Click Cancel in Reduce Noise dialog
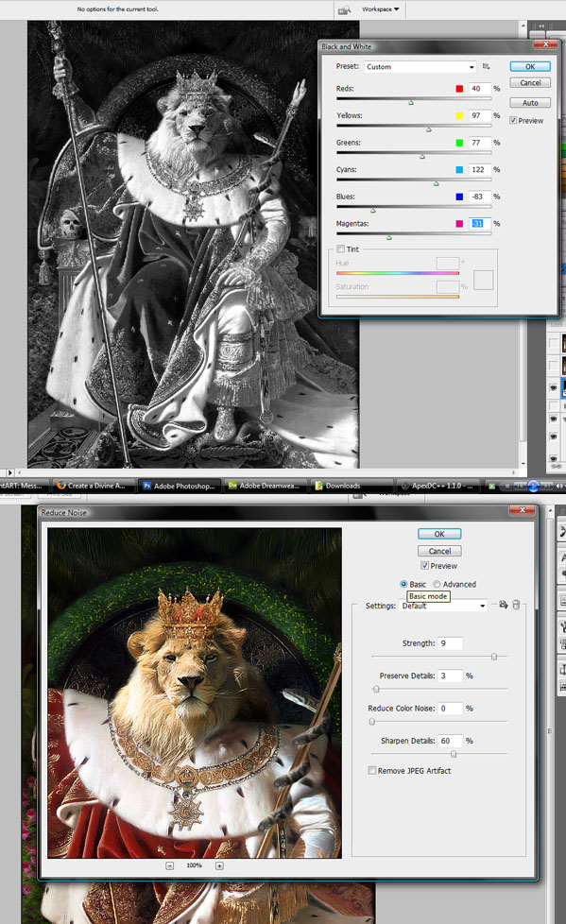 (439, 551)
